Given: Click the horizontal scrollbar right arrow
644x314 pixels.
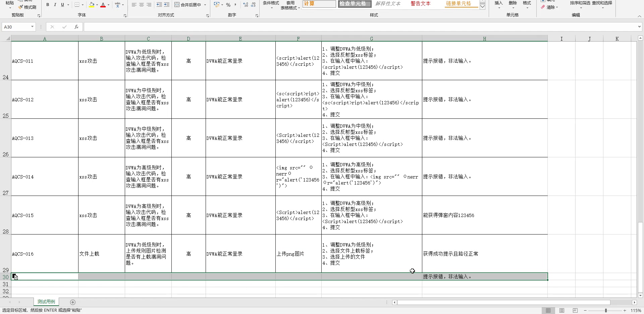Looking at the screenshot, I should point(634,302).
